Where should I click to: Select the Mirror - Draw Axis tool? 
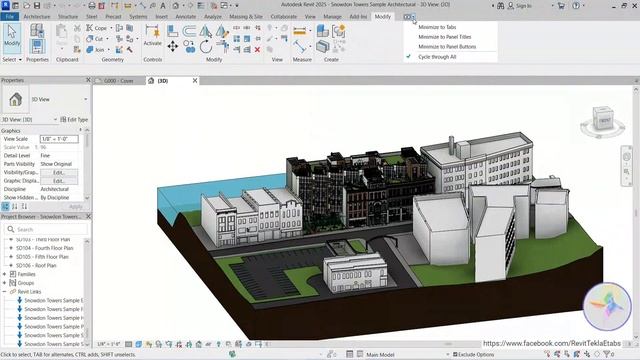coord(222,31)
